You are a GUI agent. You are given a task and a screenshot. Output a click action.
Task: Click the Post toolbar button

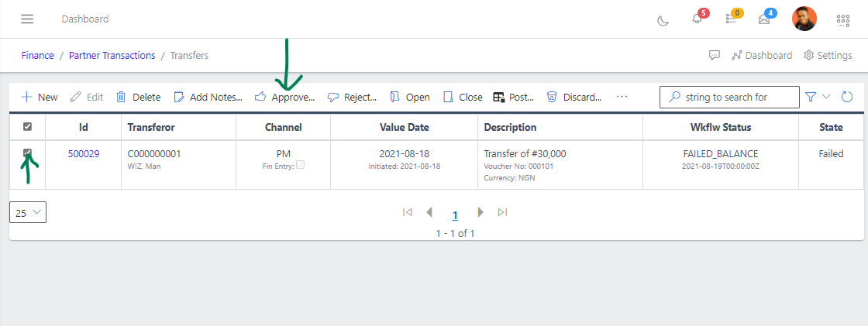pos(514,97)
